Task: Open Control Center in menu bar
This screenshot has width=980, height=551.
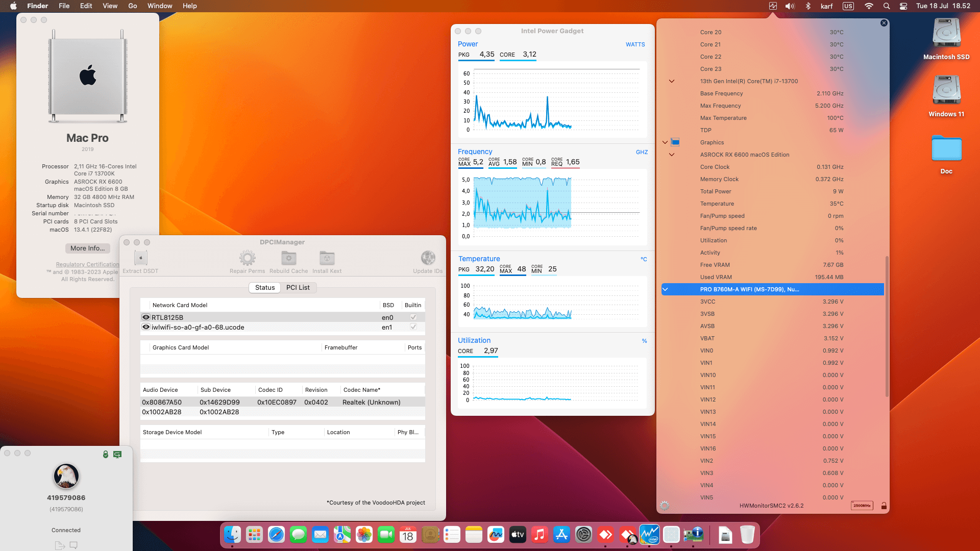Action: 903,6
